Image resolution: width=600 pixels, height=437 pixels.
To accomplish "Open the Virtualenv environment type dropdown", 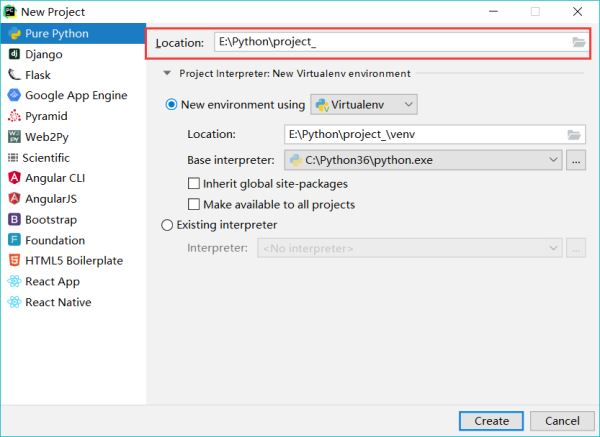I will click(364, 105).
